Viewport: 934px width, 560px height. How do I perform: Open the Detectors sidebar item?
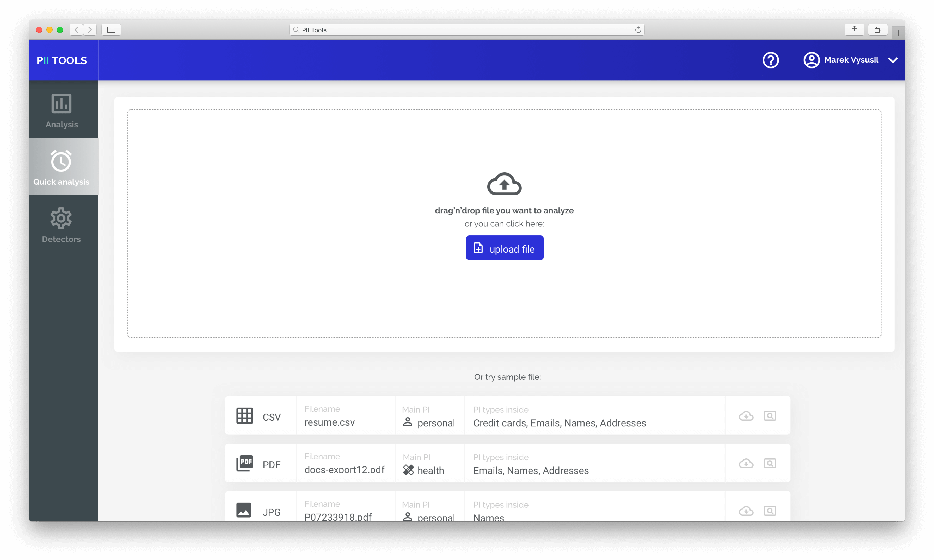(63, 224)
